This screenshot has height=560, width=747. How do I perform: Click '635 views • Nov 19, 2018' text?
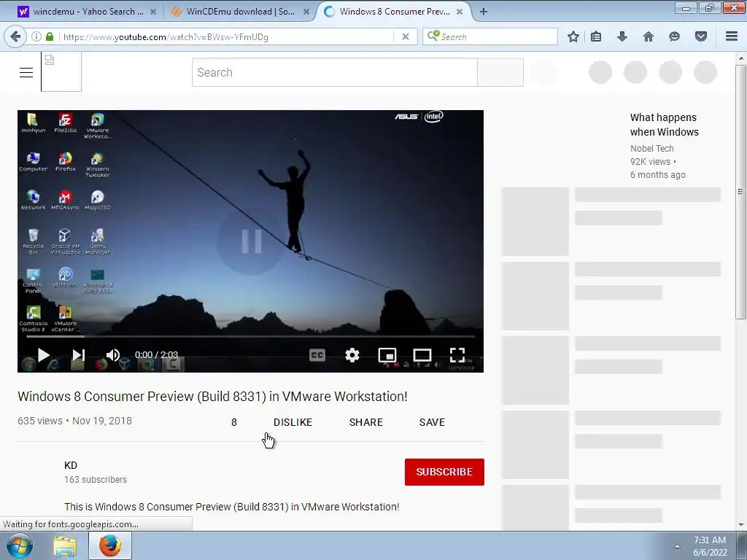[75, 421]
